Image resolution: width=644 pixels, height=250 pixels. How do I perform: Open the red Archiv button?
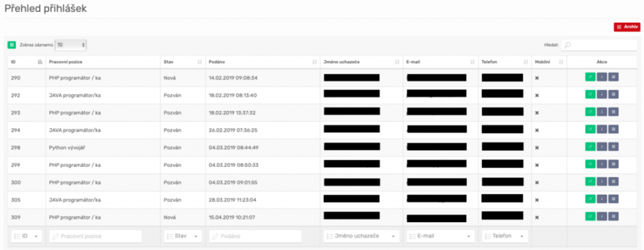pyautogui.click(x=627, y=26)
